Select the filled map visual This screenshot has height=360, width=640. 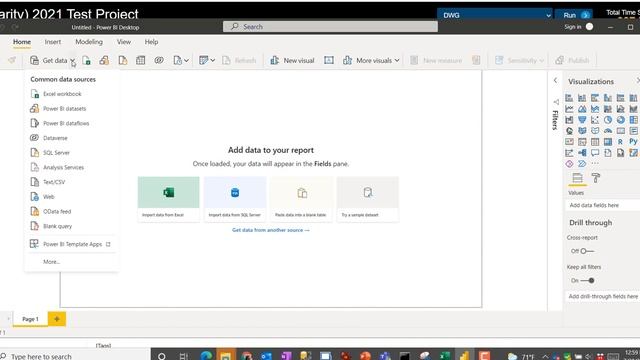pos(582,131)
